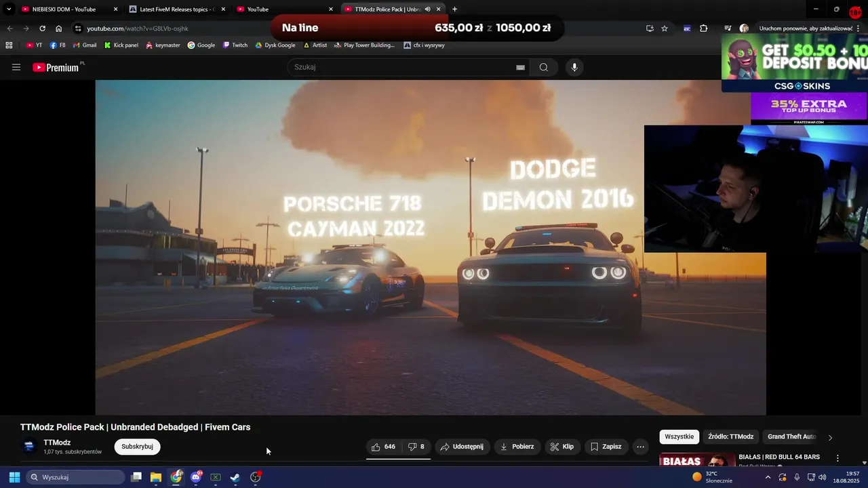Subscribe with Subskrybuj button
This screenshot has width=868, height=488.
138,447
